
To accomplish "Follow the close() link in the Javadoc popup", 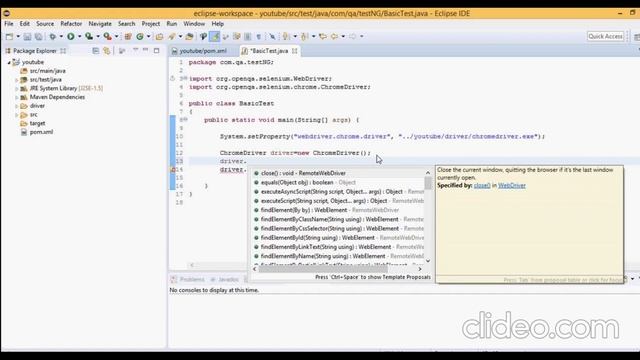I will pos(482,185).
